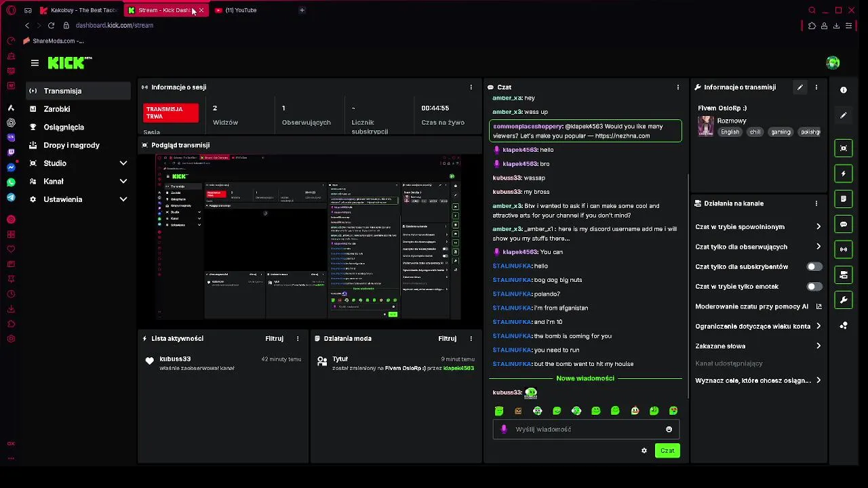Expand Zakazane słowa settings
The image size is (868, 488).
[x=758, y=346]
